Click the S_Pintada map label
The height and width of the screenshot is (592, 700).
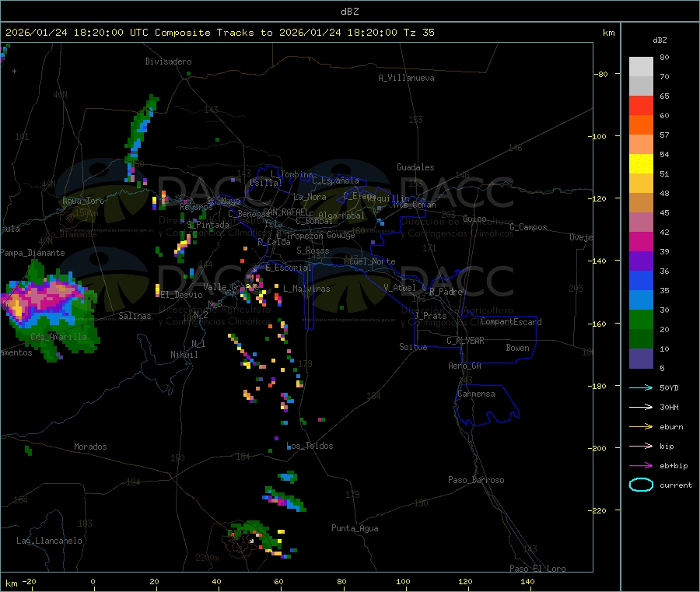[208, 225]
